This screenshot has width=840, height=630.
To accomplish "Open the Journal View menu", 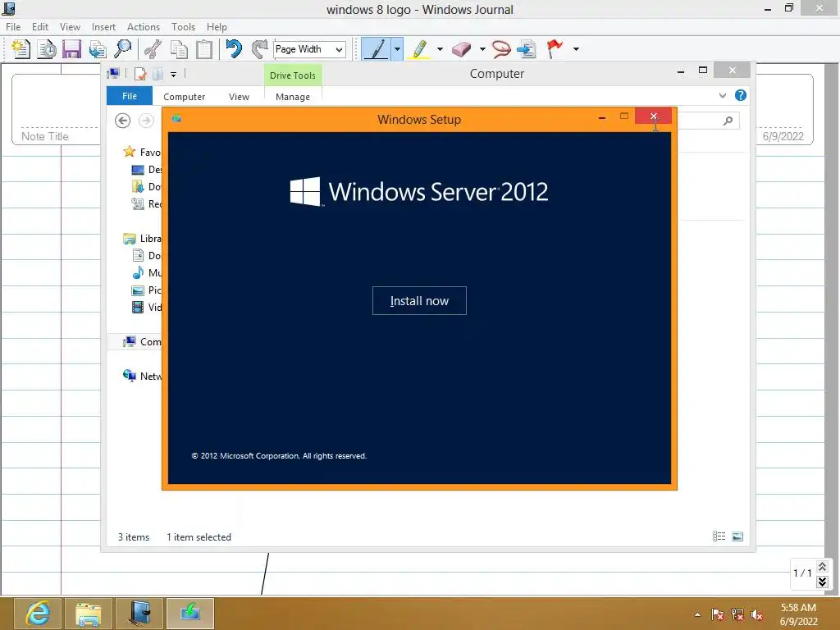I will [x=70, y=27].
